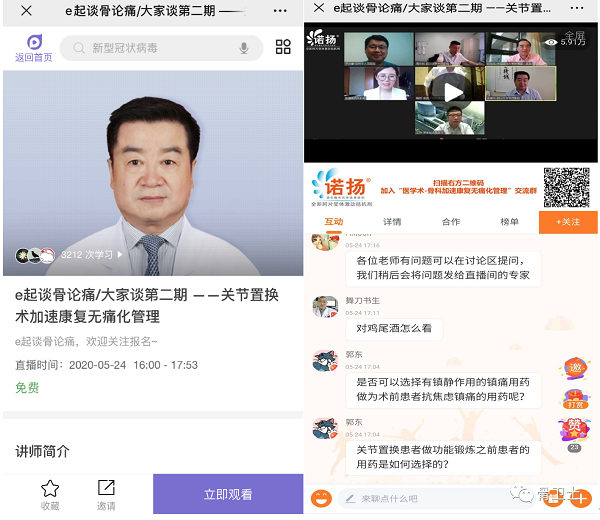This screenshot has width=600, height=520.
Task: Tap the red 邀 invite badge
Action: (574, 368)
